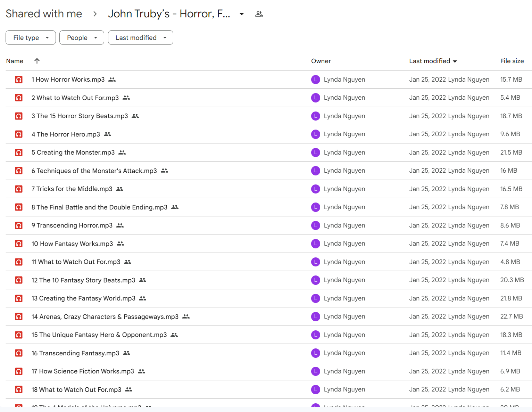Click the audio icon for 17 How Science Fiction Works.mp3
This screenshot has height=412, width=532.
coord(19,371)
